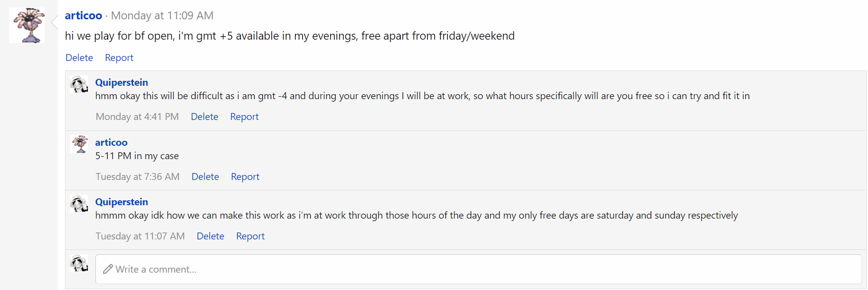Open articoo's profile from the 5-11 PM comment username

click(x=111, y=142)
